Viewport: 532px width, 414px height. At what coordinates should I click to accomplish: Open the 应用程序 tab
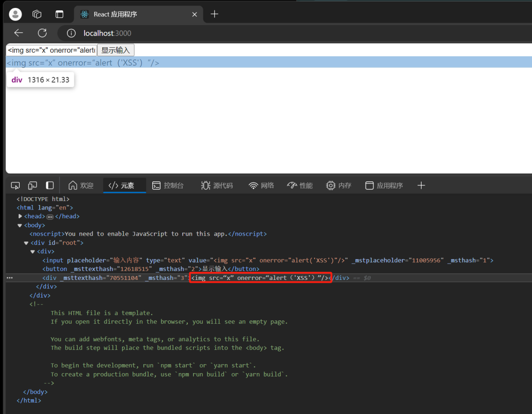click(384, 185)
